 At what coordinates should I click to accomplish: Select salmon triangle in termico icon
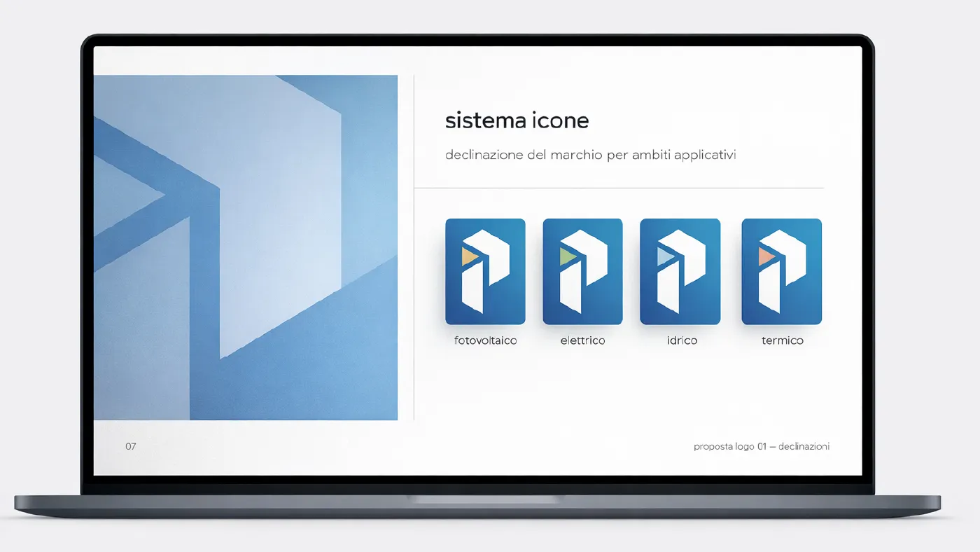pos(764,258)
